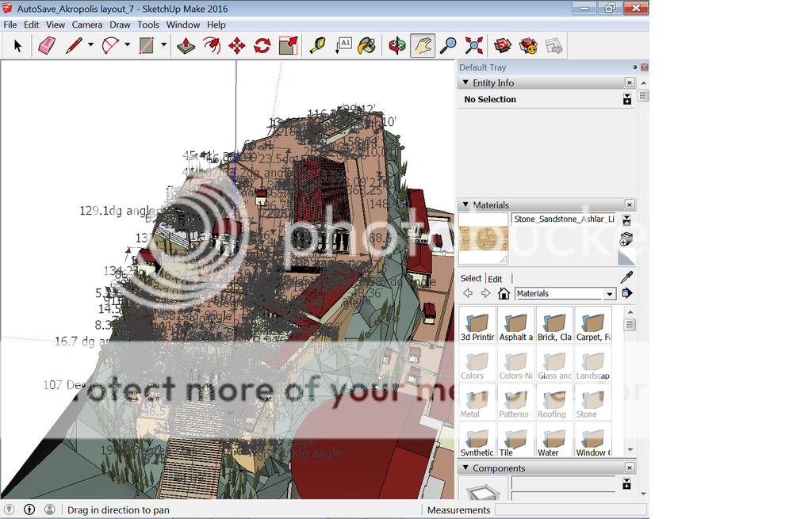Open the Camera menu

(x=87, y=25)
